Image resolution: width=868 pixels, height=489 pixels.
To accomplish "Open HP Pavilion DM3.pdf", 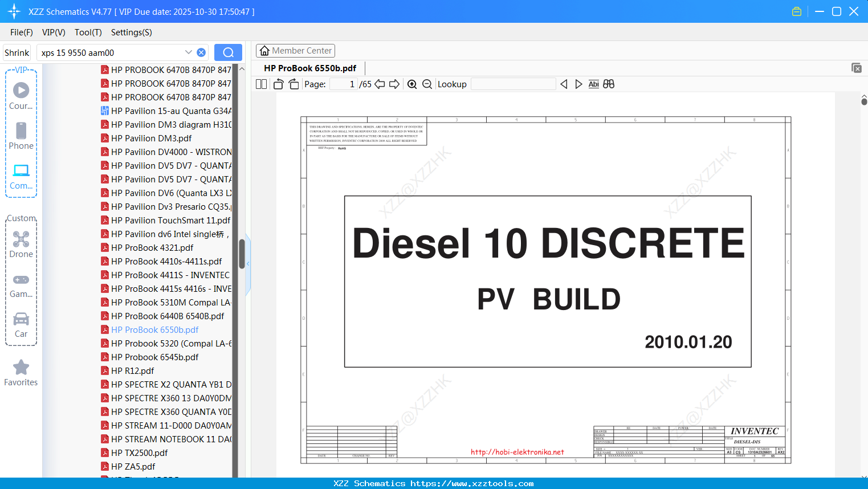I will tap(152, 138).
